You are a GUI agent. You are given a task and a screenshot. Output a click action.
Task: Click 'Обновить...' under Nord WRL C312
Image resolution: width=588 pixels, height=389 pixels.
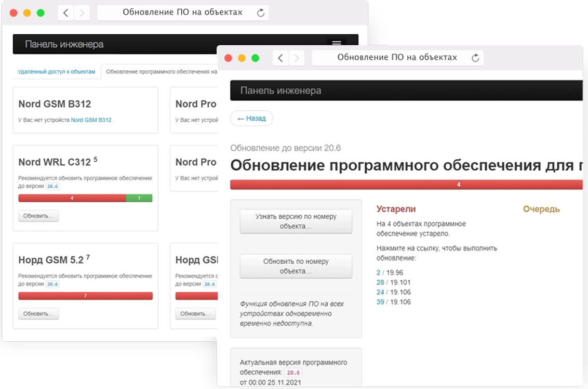[38, 216]
